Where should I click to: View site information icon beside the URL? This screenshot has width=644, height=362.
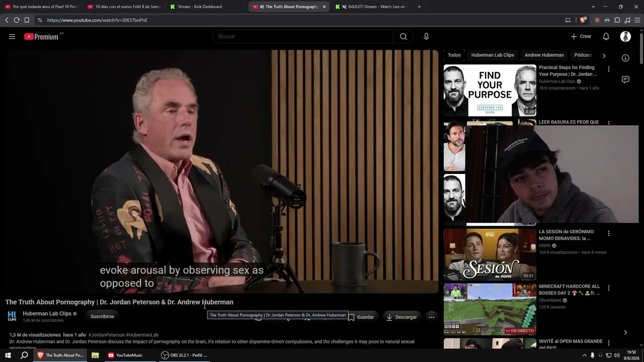coord(40,20)
